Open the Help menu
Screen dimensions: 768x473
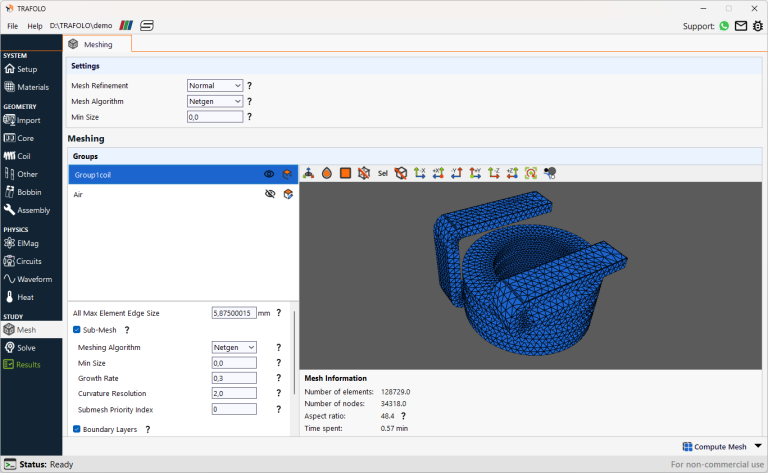click(x=35, y=26)
